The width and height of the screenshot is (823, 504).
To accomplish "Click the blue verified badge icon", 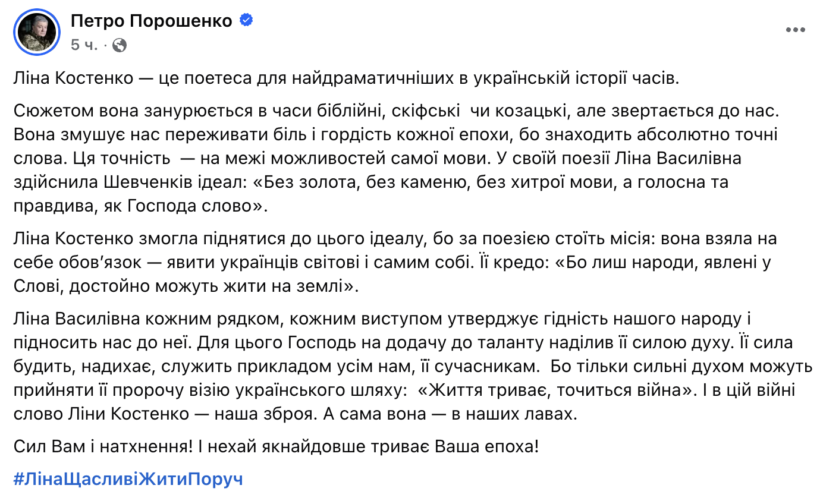I will tap(246, 21).
